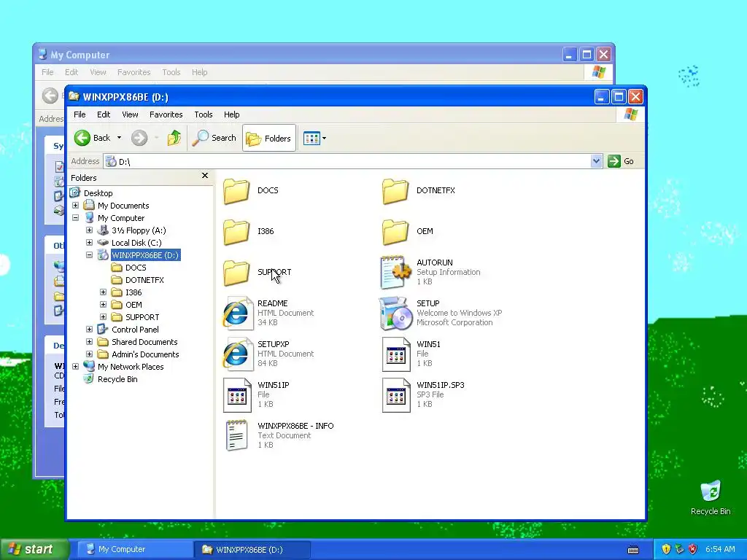Open Favorites menu in WINXPPX86BE window
Screen dimensions: 747x560
point(166,114)
